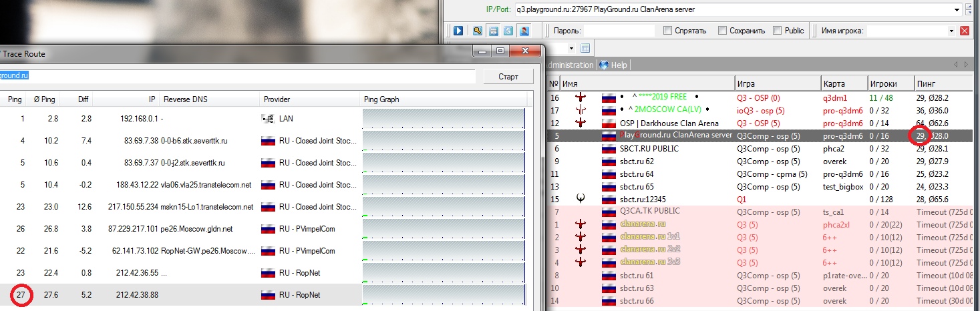Click the blue S icon in toolbar
The height and width of the screenshot is (311, 980).
[508, 31]
